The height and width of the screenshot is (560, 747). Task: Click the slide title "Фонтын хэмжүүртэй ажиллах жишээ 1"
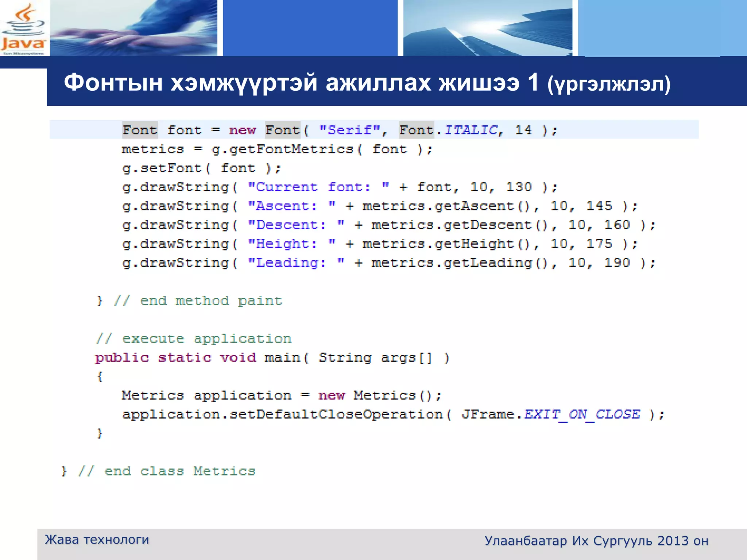[x=301, y=82]
